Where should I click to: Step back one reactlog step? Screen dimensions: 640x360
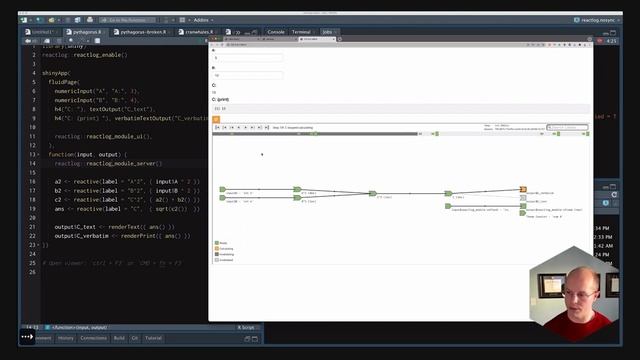pos(239,128)
